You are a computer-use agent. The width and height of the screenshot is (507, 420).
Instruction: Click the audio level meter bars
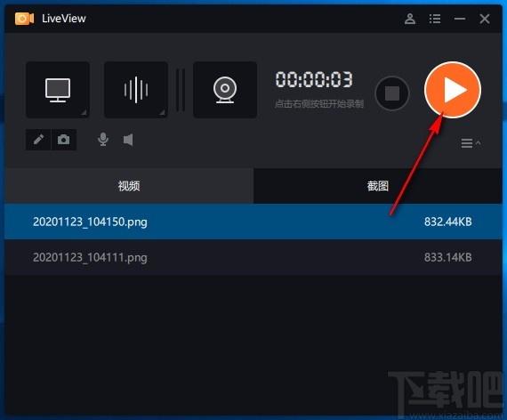tap(181, 90)
